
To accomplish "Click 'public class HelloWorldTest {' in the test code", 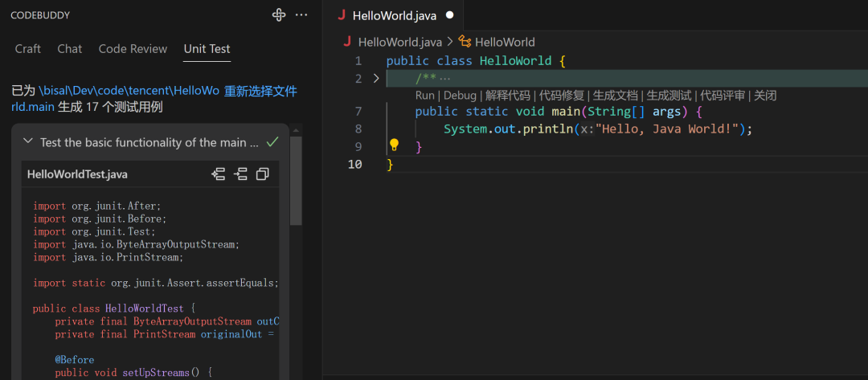I will pos(113,308).
